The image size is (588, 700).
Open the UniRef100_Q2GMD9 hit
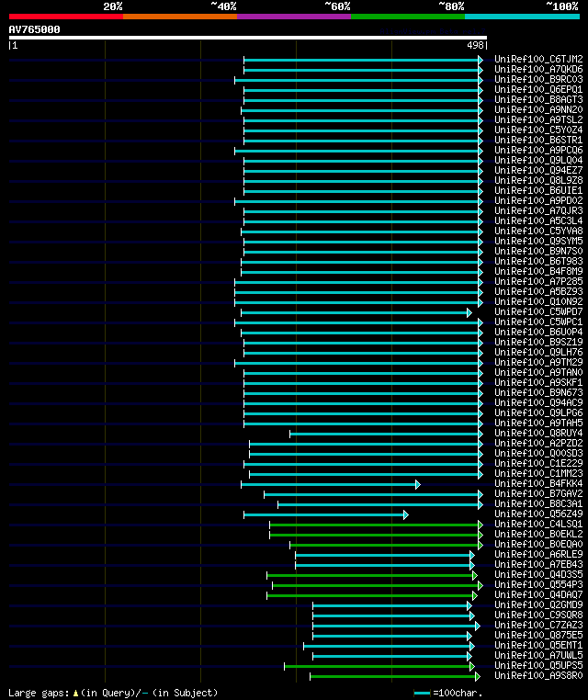[x=538, y=604]
